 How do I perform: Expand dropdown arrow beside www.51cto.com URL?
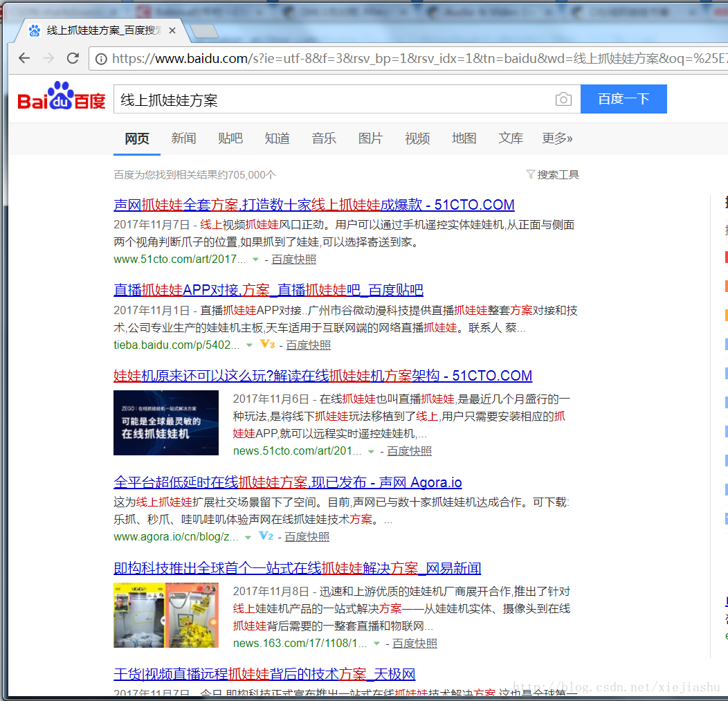[x=255, y=260]
